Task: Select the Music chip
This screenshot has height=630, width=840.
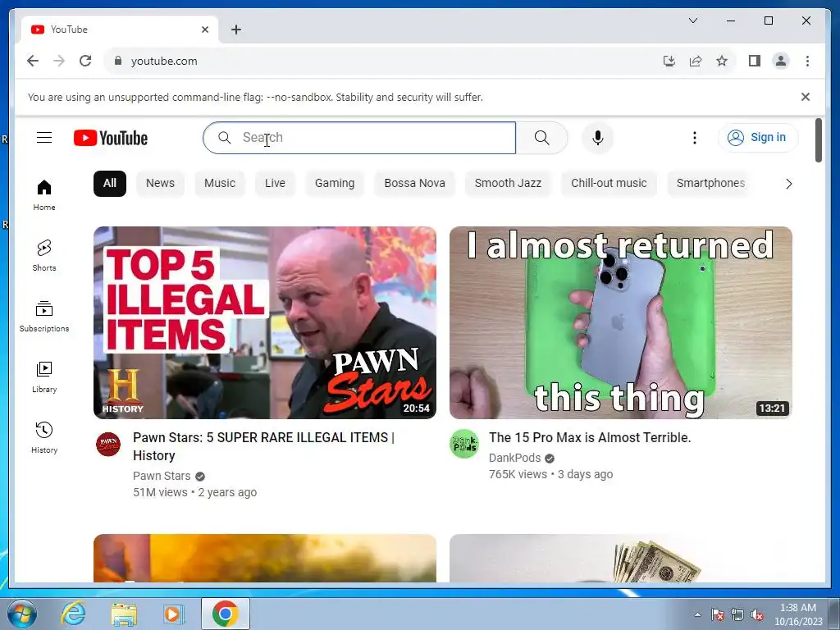Action: pyautogui.click(x=220, y=183)
